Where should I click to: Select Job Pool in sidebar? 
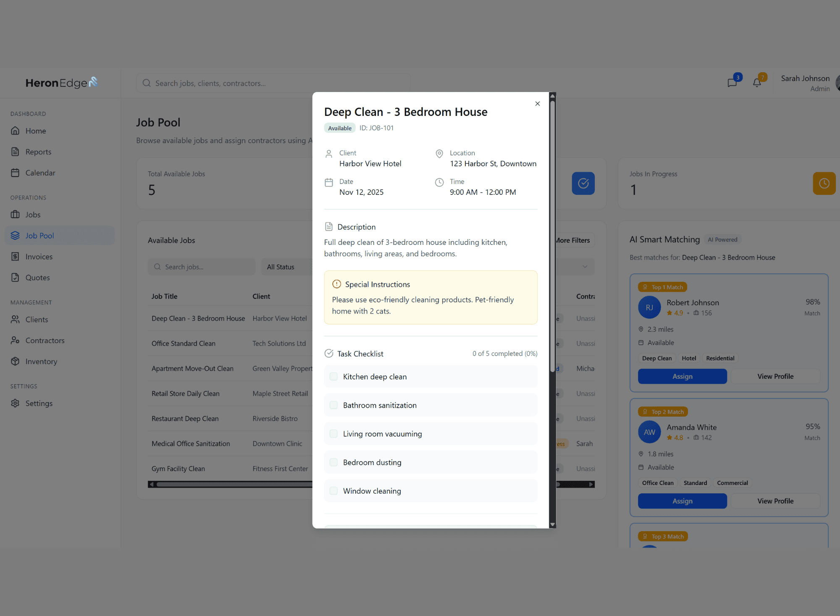click(x=60, y=236)
